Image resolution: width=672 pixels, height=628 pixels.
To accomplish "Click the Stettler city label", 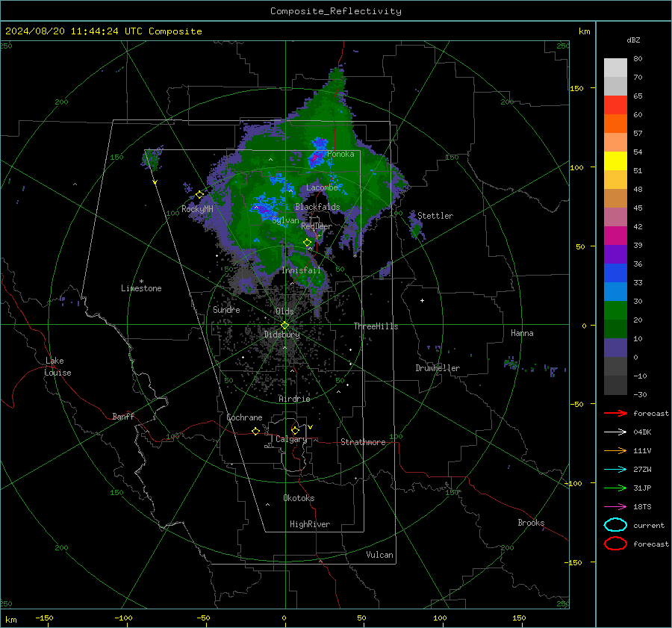I will pos(435,216).
